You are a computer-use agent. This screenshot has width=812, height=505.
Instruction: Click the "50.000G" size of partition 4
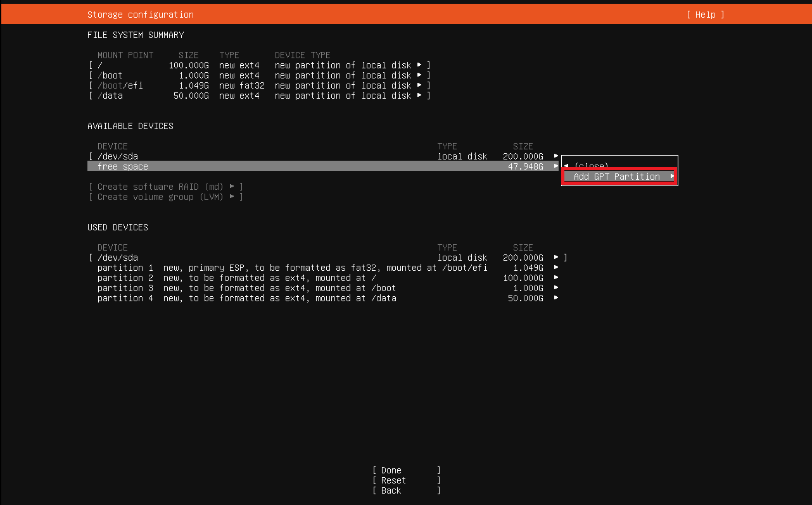[526, 298]
